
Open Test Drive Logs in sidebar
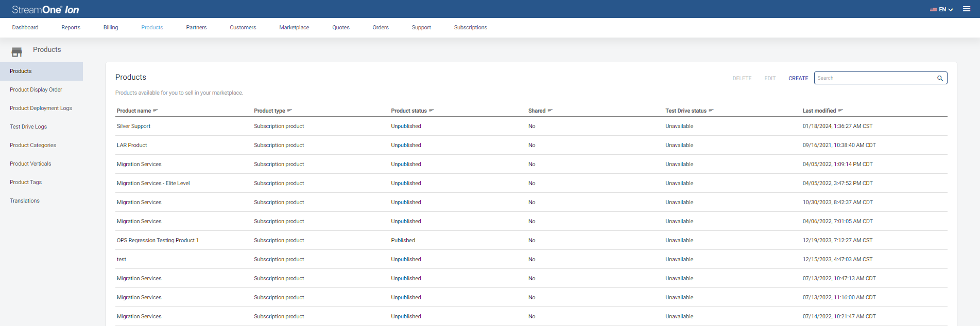tap(28, 127)
